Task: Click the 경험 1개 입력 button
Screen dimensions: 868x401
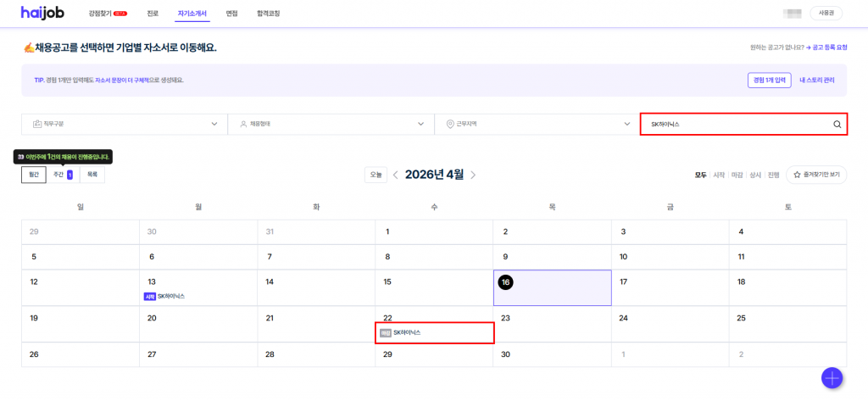Action: [x=769, y=80]
